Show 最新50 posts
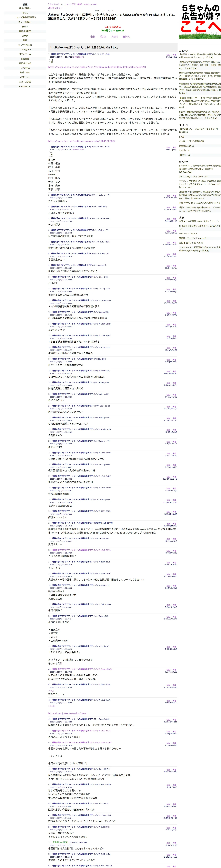Viewport: 221px width, 868px height. [x=126, y=37]
